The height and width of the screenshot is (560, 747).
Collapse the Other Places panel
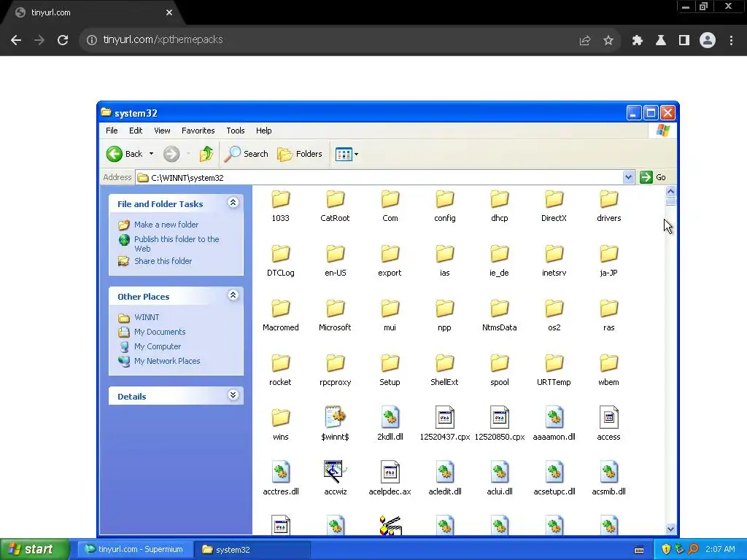(233, 295)
